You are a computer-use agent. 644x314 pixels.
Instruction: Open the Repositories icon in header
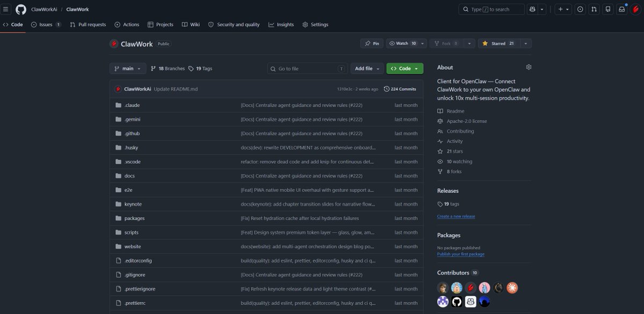pos(608,9)
